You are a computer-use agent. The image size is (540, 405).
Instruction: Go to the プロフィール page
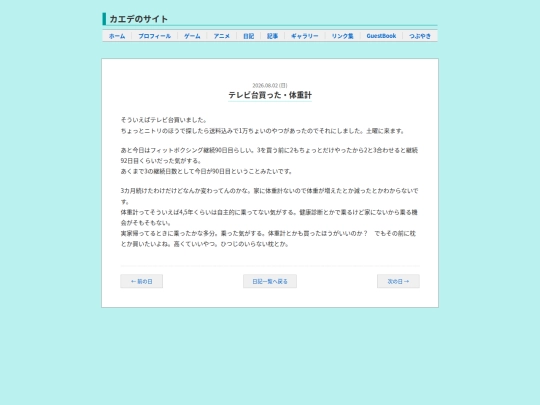155,36
